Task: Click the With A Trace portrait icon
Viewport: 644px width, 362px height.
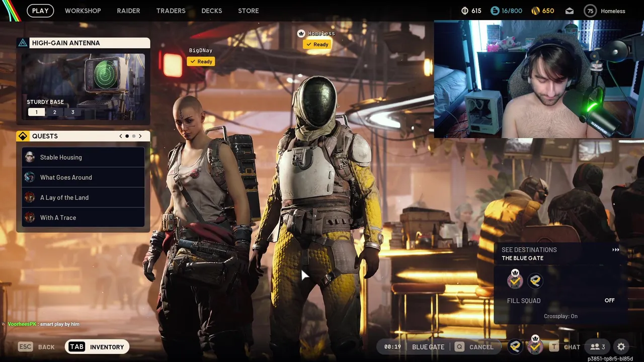Action: (x=30, y=218)
